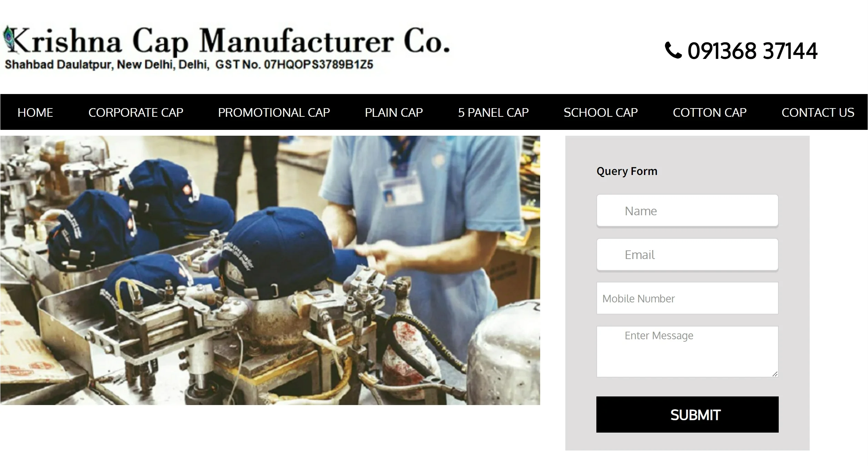Open the HOME menu item
This screenshot has height=466, width=868.
35,112
